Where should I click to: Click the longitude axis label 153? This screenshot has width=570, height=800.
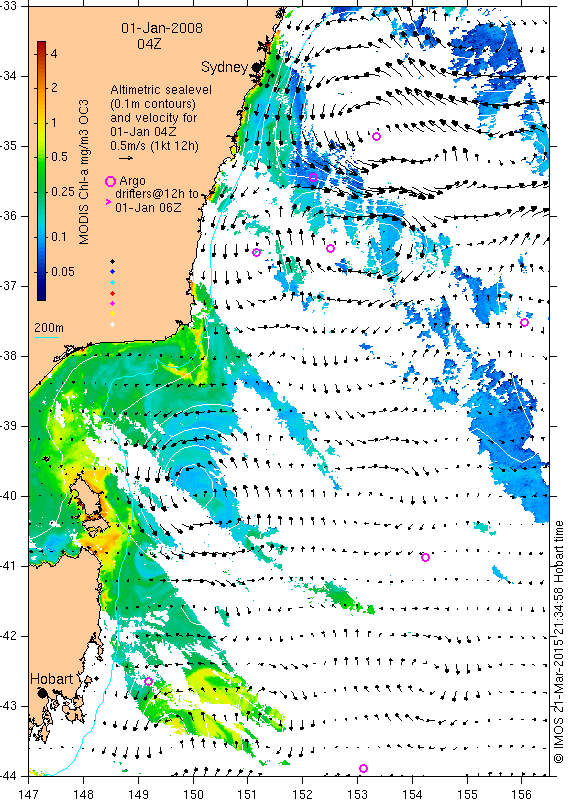(357, 794)
